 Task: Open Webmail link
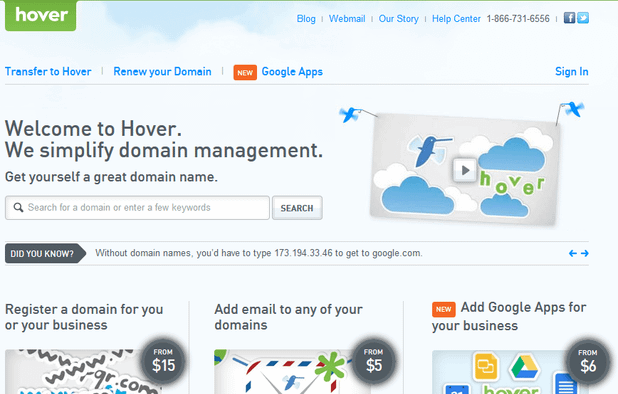click(x=347, y=19)
